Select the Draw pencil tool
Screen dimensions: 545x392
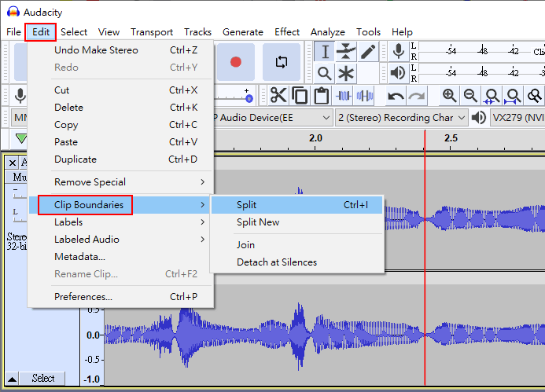point(368,52)
